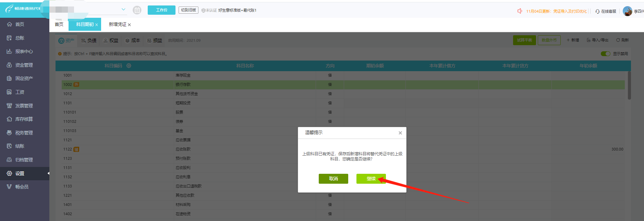Click the gear icon beside 科目编码 header
Image resolution: width=644 pixels, height=221 pixels.
point(129,66)
